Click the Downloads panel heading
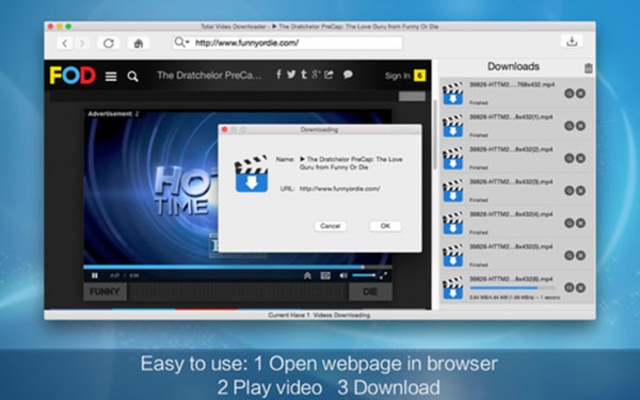 (513, 67)
